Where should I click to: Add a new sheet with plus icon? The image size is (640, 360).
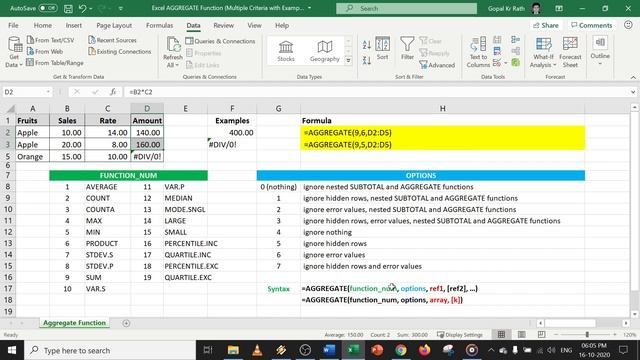(x=126, y=323)
